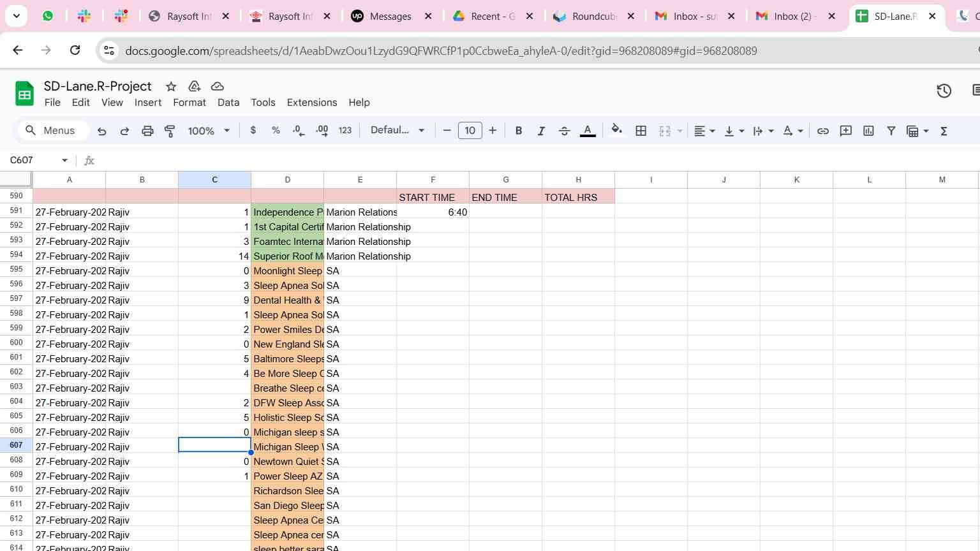Close the Recent Google Drive tab
Image resolution: width=980 pixels, height=551 pixels.
tap(530, 17)
